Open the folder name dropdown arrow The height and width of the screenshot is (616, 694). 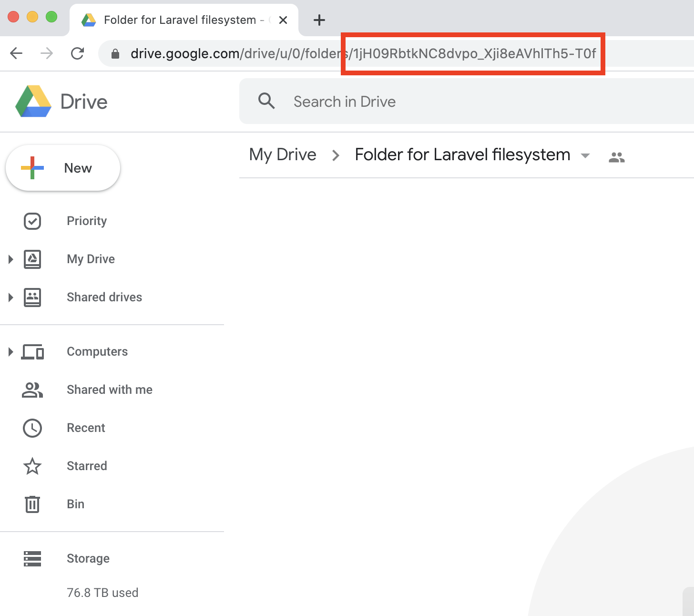(585, 156)
